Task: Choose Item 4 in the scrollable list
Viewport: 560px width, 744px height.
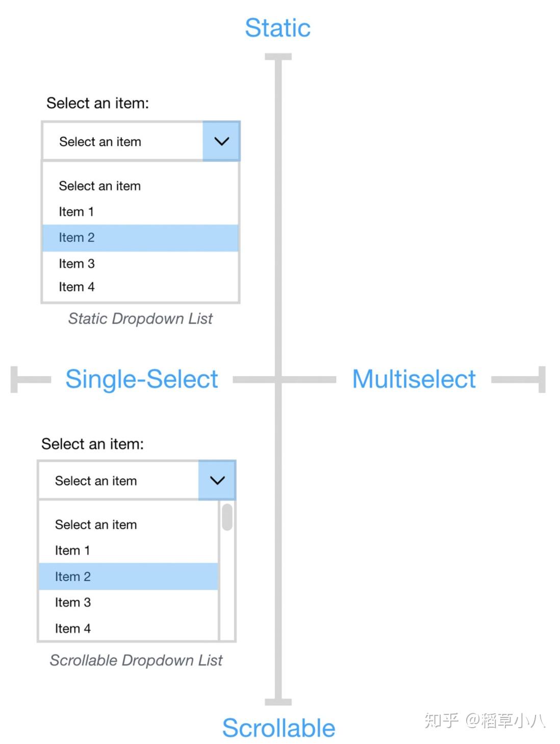Action: click(x=73, y=629)
